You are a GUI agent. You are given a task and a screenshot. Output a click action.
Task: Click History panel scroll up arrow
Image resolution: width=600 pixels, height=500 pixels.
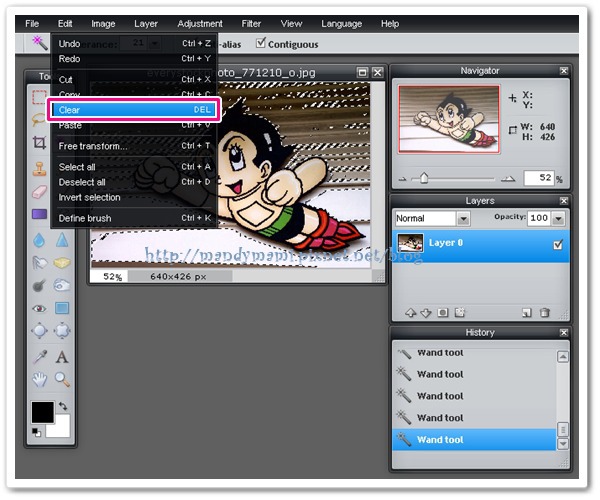click(562, 357)
